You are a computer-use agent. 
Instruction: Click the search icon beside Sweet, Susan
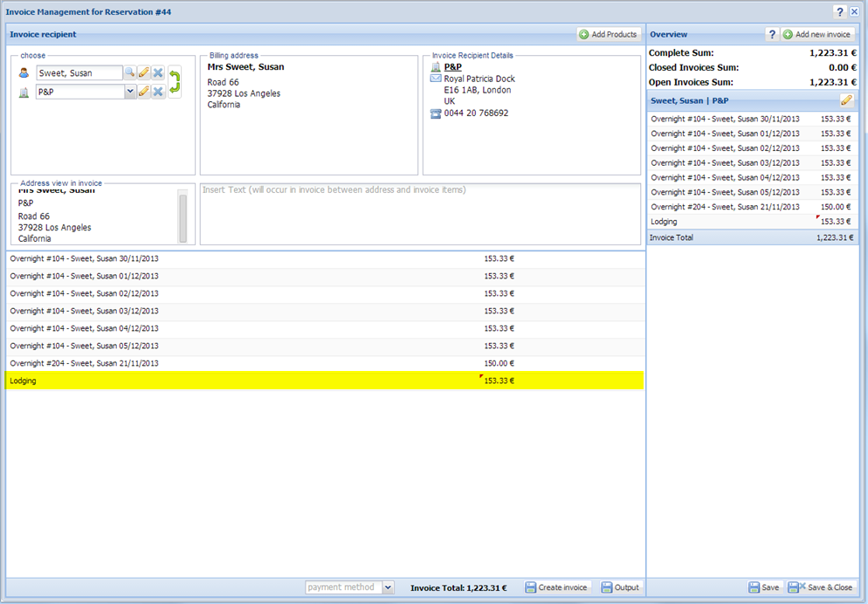(x=129, y=73)
